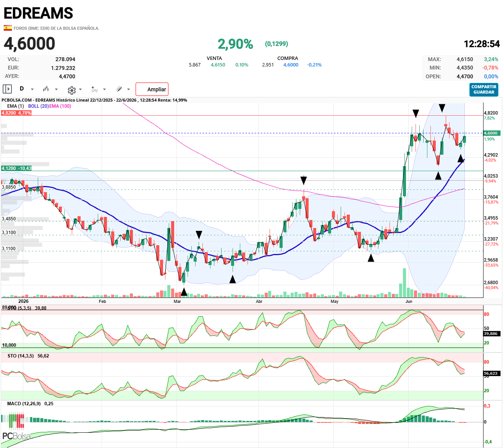The width and height of the screenshot is (503, 448).
Task: Open the FOROS (BME: EDR) link
Action: [x=57, y=28]
